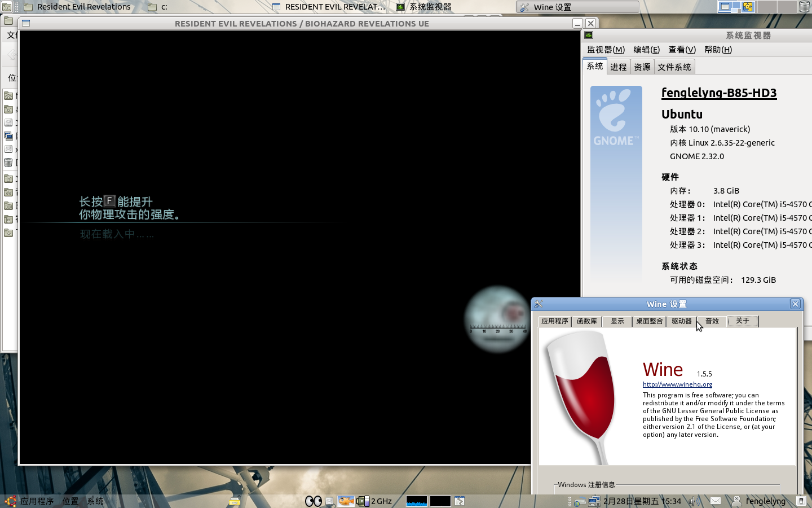Click the fish applet on the bottom panel
This screenshot has height=508, width=812.
[346, 501]
